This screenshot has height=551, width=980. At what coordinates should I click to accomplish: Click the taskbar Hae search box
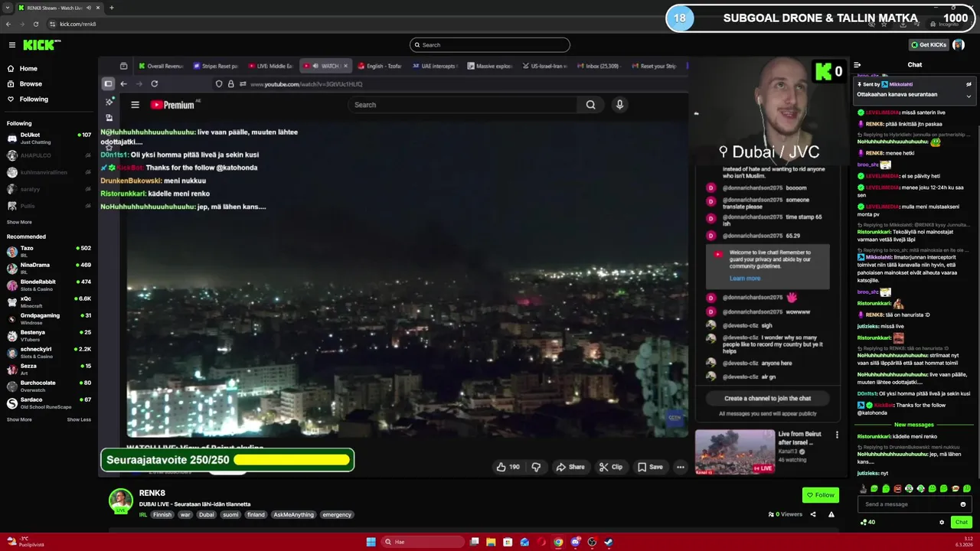point(423,542)
